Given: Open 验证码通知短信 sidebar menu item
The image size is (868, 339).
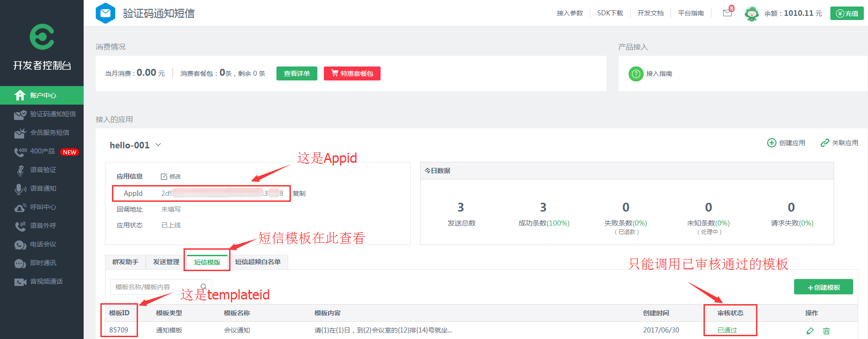Looking at the screenshot, I should (x=42, y=114).
